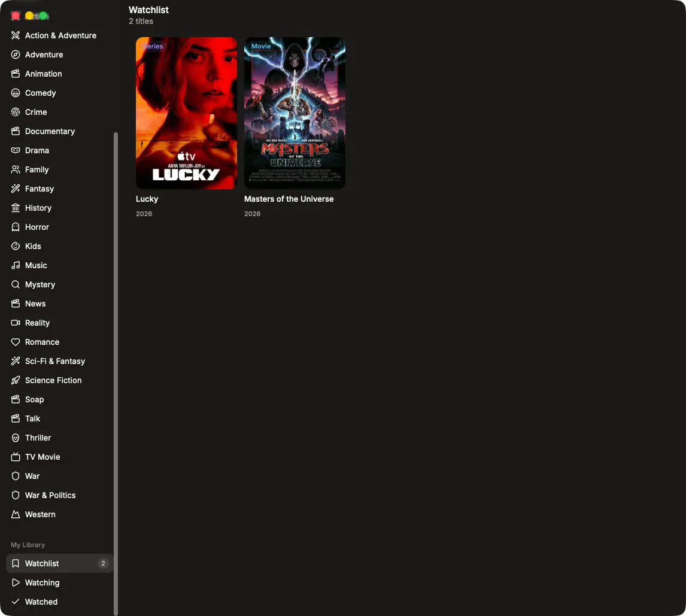Click the Lucky title text
This screenshot has width=686, height=616.
coord(147,199)
